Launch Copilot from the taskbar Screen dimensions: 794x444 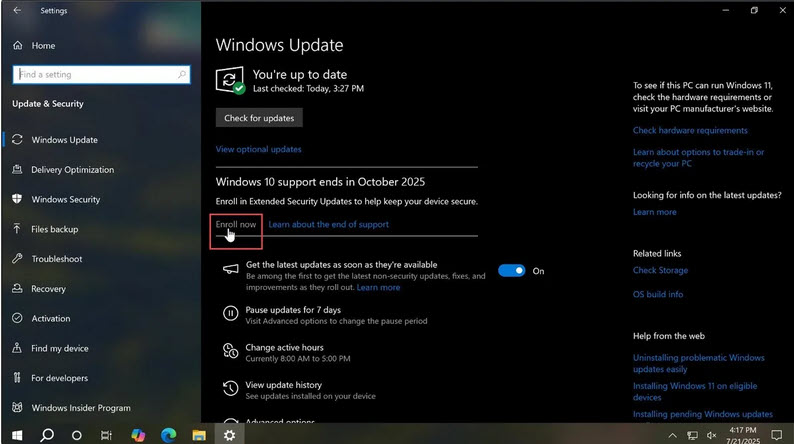point(138,435)
